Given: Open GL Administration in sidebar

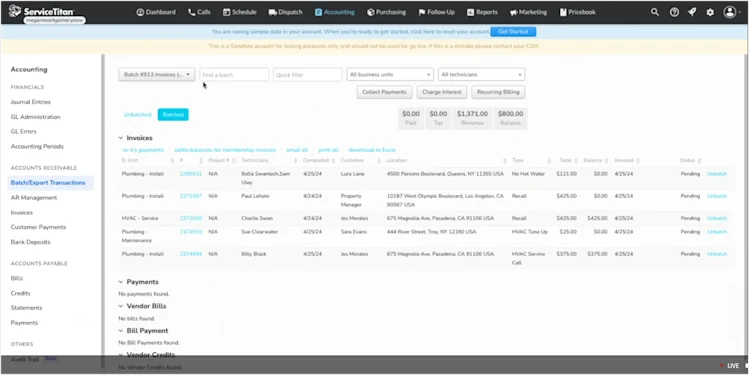Looking at the screenshot, I should 35,117.
